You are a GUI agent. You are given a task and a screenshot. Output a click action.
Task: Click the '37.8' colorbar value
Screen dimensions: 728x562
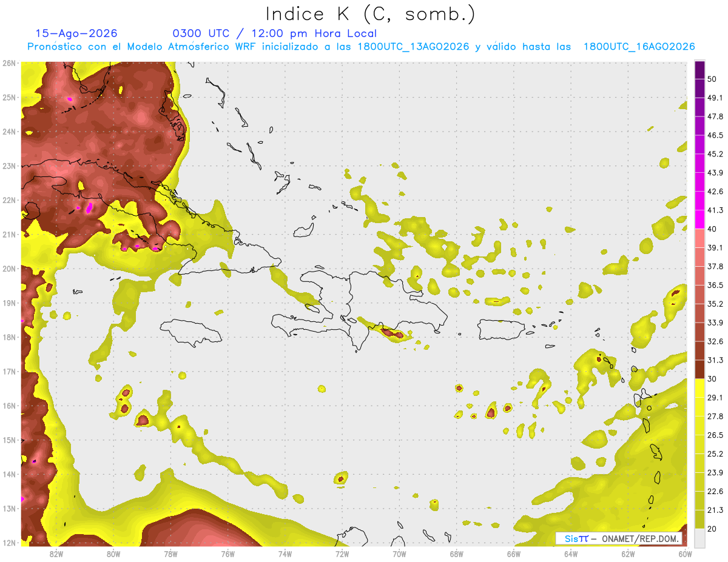pos(715,266)
